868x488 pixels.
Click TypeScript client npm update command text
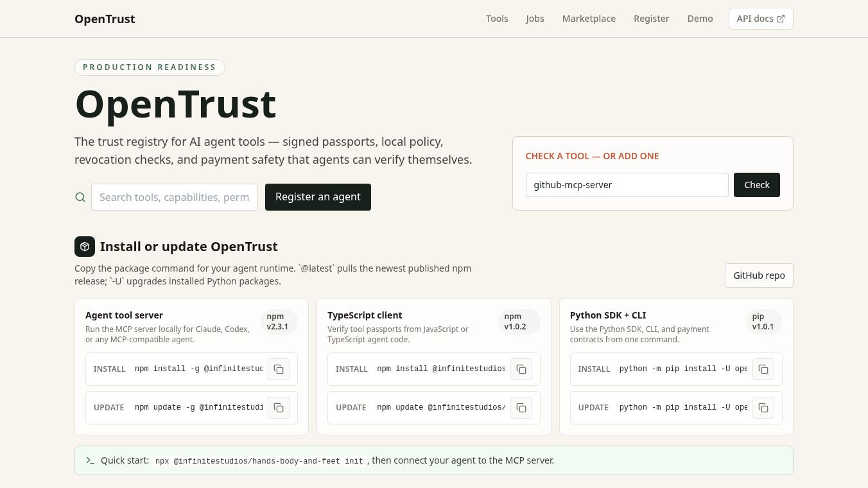[441, 408]
